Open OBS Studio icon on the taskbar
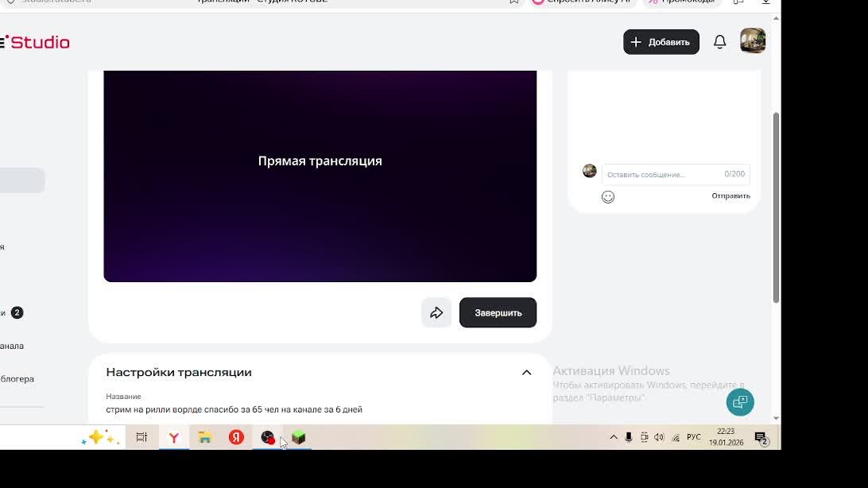The height and width of the screenshot is (488, 868). (x=267, y=438)
